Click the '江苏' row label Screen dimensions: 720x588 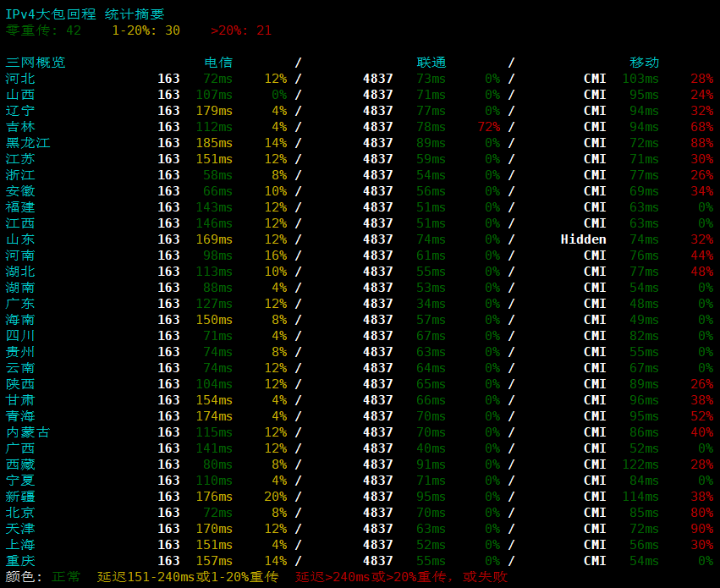pos(20,159)
